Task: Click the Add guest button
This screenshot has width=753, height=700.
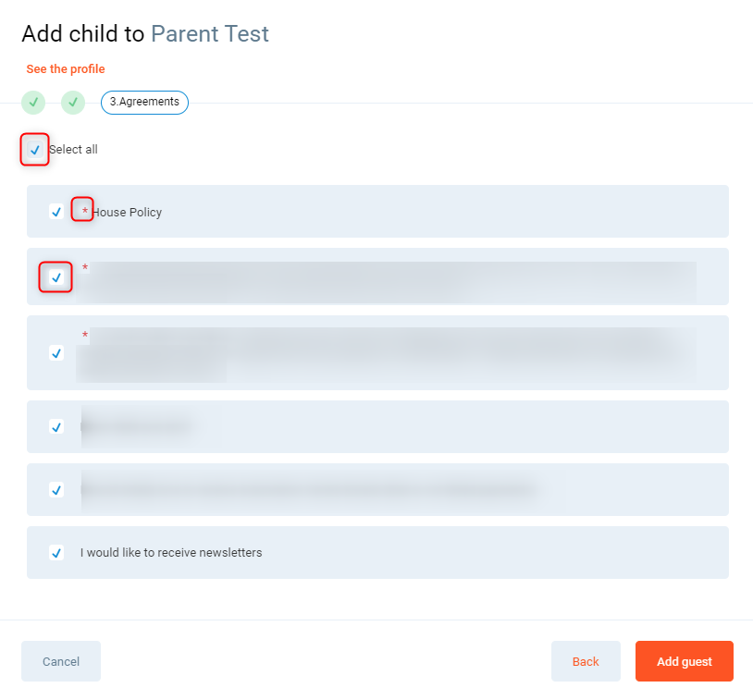Action: pyautogui.click(x=684, y=661)
